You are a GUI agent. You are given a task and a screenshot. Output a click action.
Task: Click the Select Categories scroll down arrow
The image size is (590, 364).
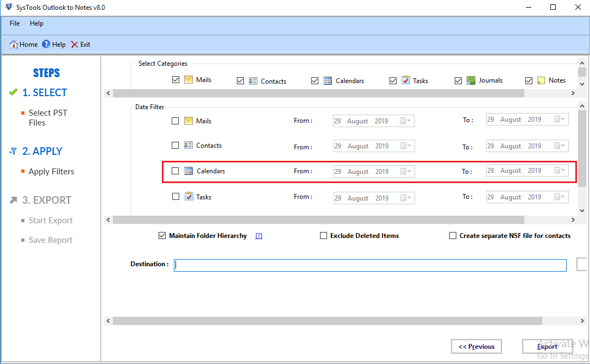click(582, 84)
